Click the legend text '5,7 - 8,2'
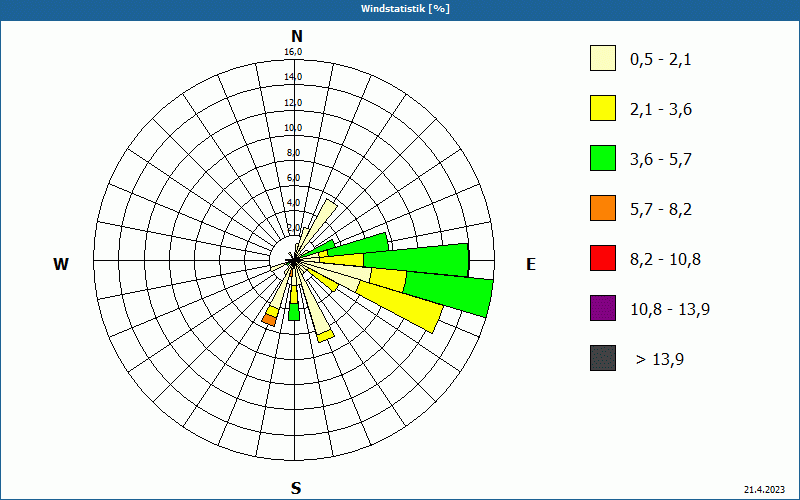This screenshot has height=500, width=800. point(661,210)
